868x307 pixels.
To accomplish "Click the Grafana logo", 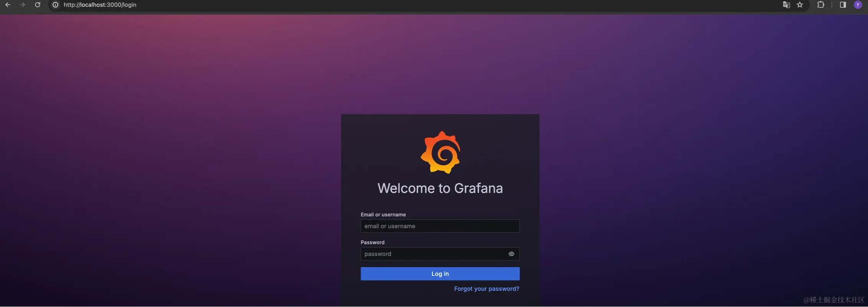I will click(x=440, y=152).
